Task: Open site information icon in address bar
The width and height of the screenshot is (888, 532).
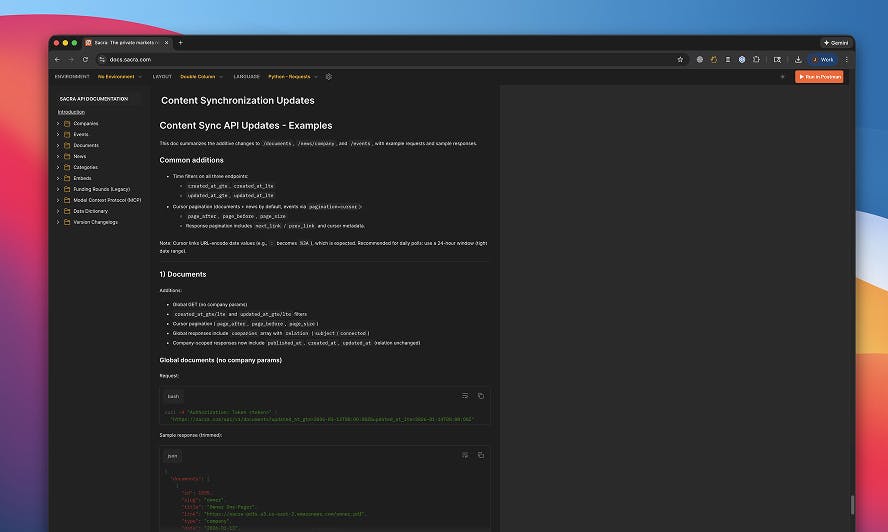Action: coord(102,59)
